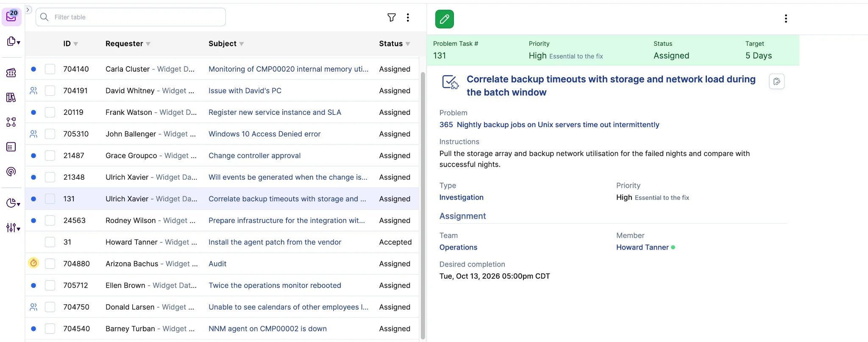Expand the reports chart dropdown in the sidebar
The image size is (868, 342).
[13, 203]
